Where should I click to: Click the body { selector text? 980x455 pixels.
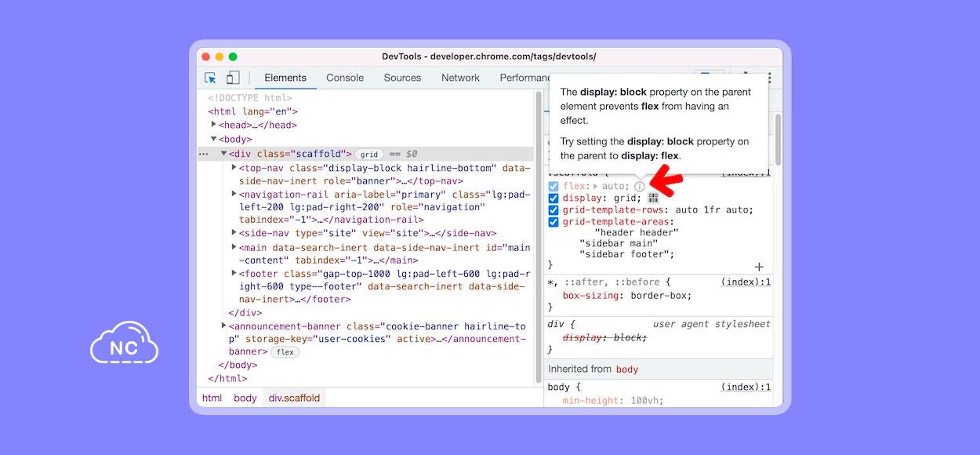[564, 388]
